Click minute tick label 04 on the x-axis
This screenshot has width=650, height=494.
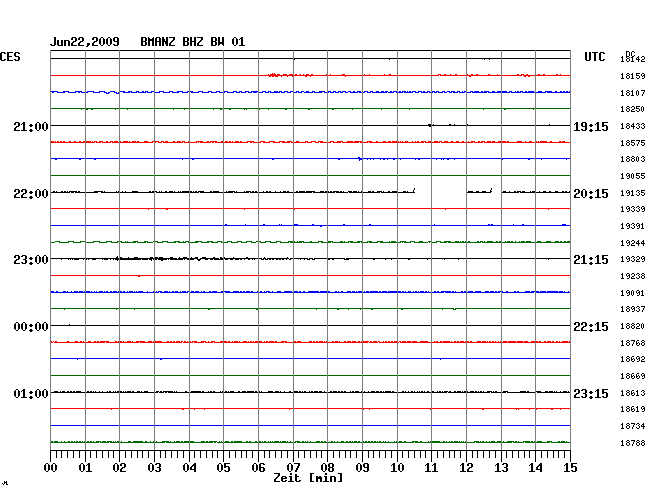click(x=189, y=468)
